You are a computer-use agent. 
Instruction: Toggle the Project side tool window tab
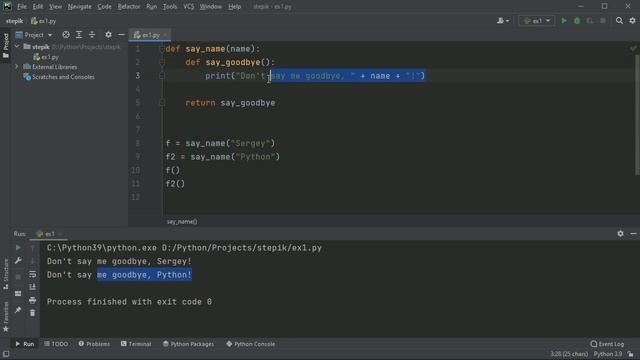[6, 46]
